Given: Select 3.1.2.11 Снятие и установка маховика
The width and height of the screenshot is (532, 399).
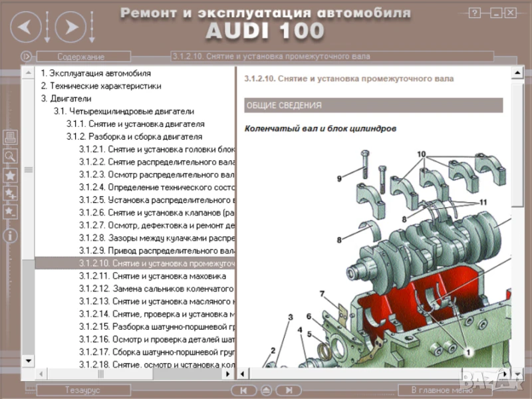Looking at the screenshot, I should point(152,276).
